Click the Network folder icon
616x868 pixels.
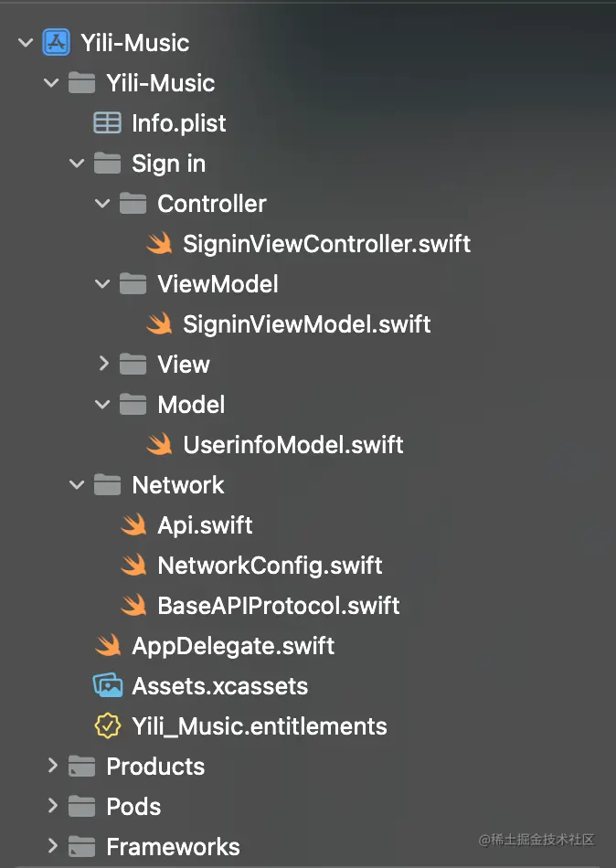tap(107, 485)
